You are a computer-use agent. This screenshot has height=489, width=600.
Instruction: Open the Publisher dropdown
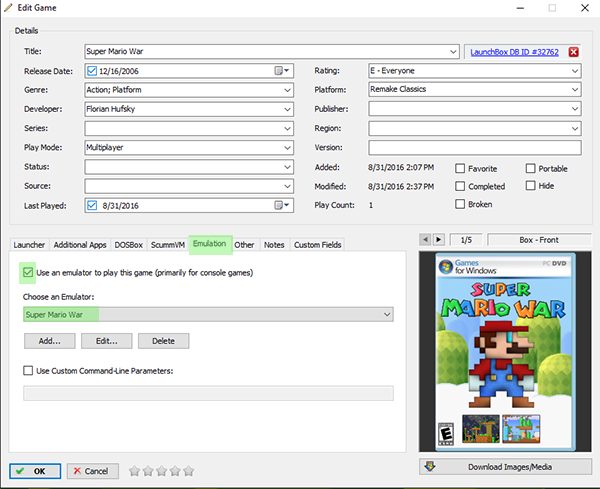tap(575, 109)
